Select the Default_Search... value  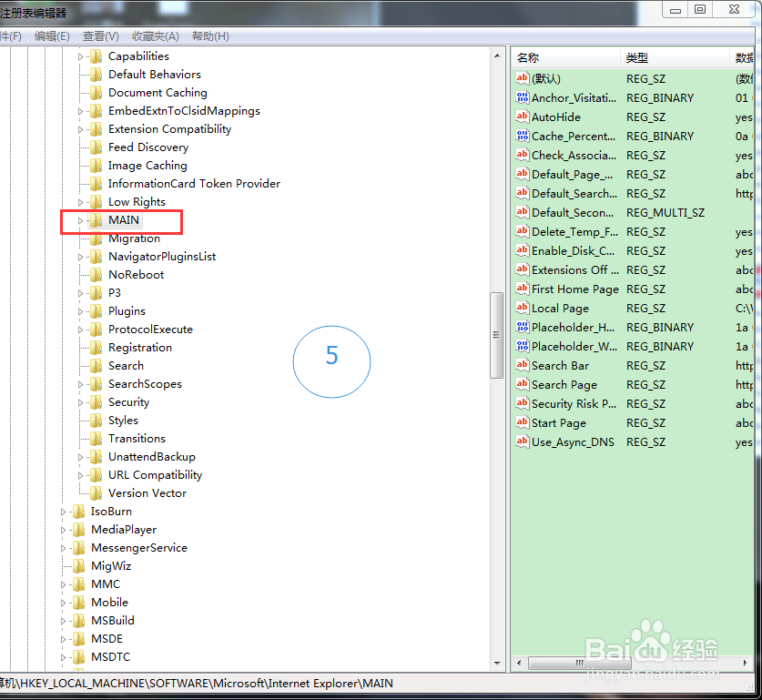(574, 193)
